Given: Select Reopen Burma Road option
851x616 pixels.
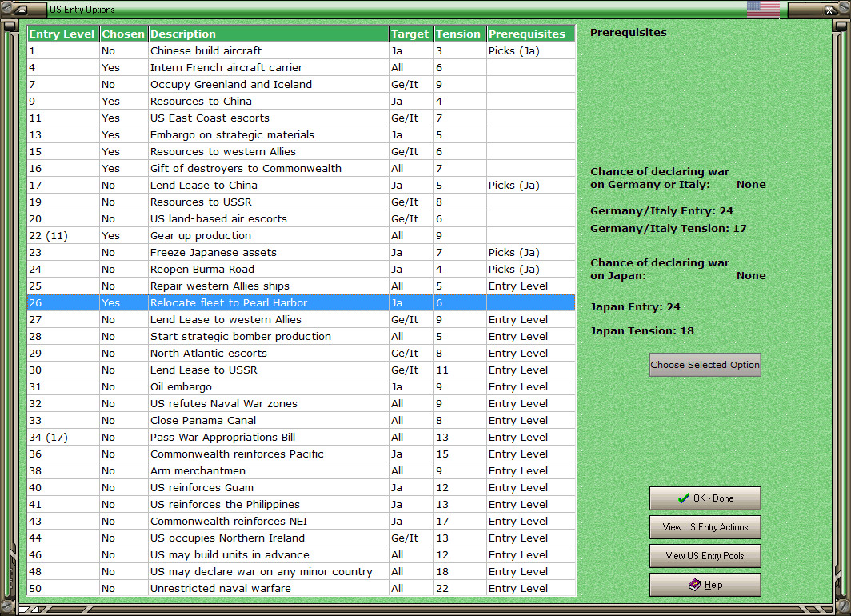Looking at the screenshot, I should click(x=302, y=269).
